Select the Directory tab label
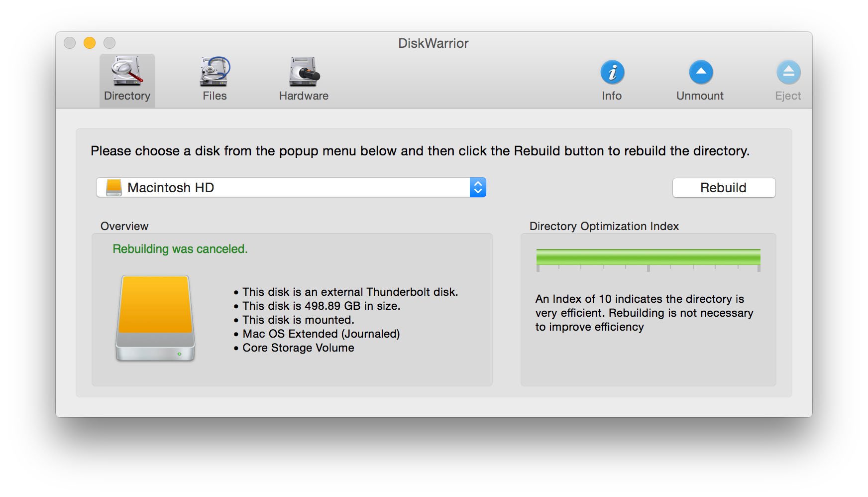This screenshot has height=497, width=868. [127, 96]
